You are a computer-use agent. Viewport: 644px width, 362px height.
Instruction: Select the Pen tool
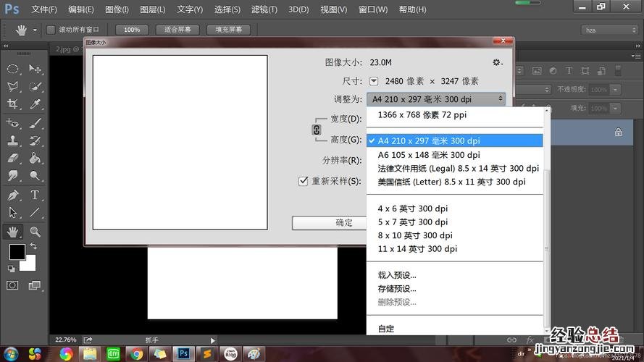(x=13, y=195)
